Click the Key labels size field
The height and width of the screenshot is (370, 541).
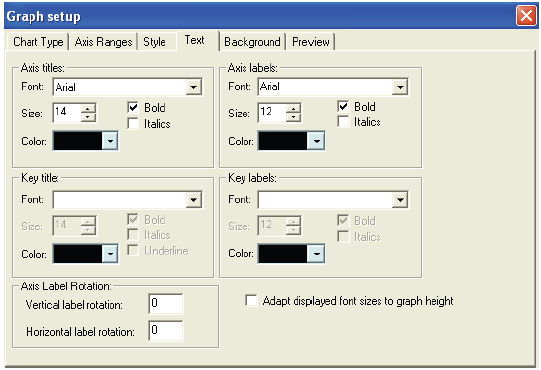click(272, 226)
